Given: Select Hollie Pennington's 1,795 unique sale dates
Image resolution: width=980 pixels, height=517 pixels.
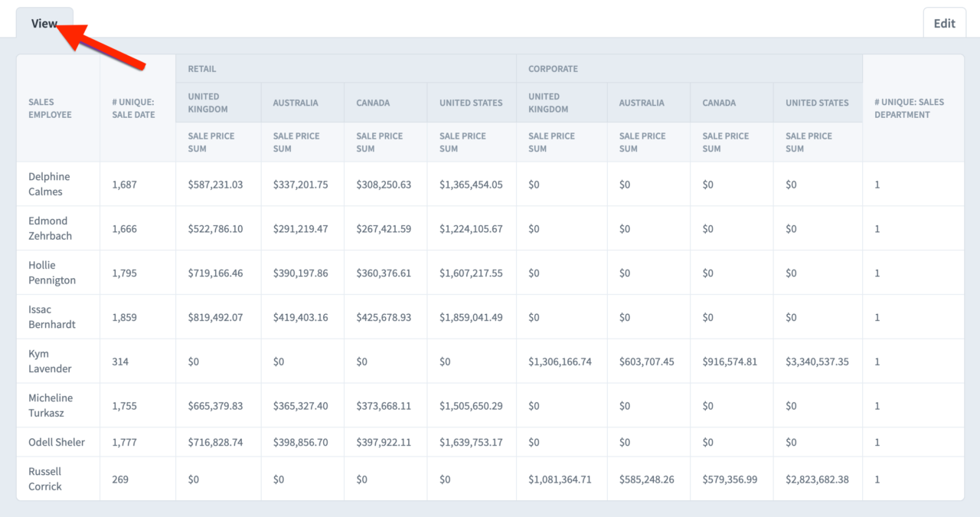Looking at the screenshot, I should pyautogui.click(x=125, y=272).
